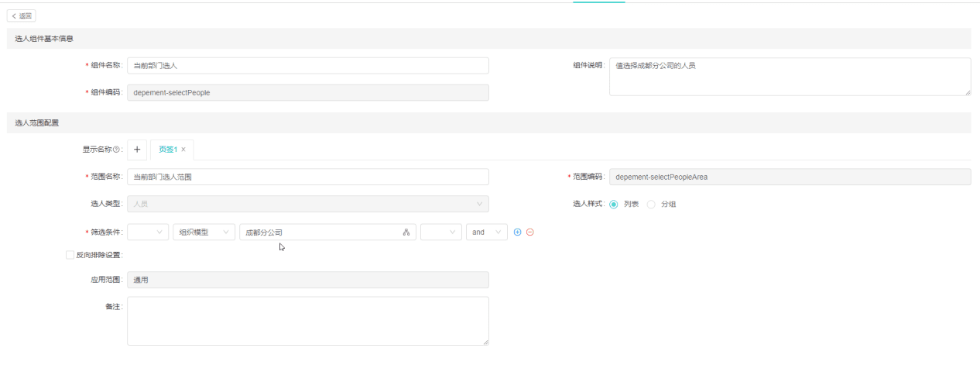Select the 分组 radio option
980x372 pixels.
(651, 205)
